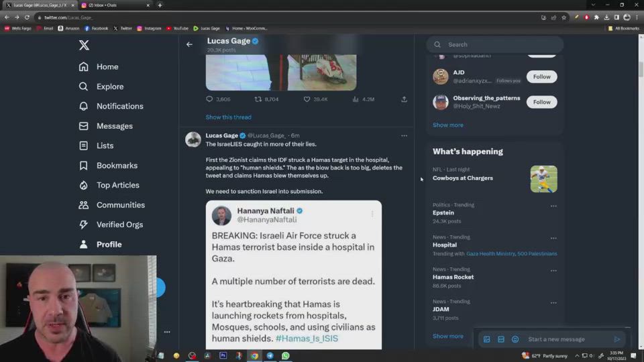The height and width of the screenshot is (362, 644).
Task: Click the reply comment icon on post
Action: tap(209, 99)
